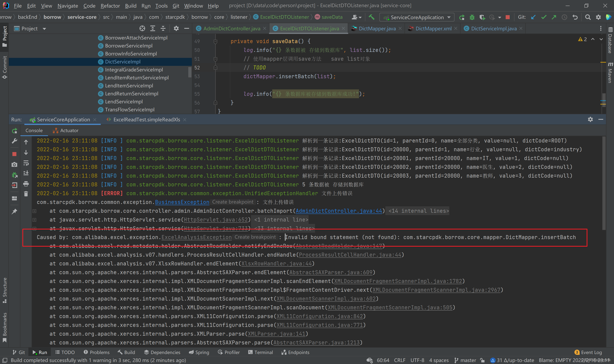
Task: Click the BusinessException link in the console
Action: 182,202
